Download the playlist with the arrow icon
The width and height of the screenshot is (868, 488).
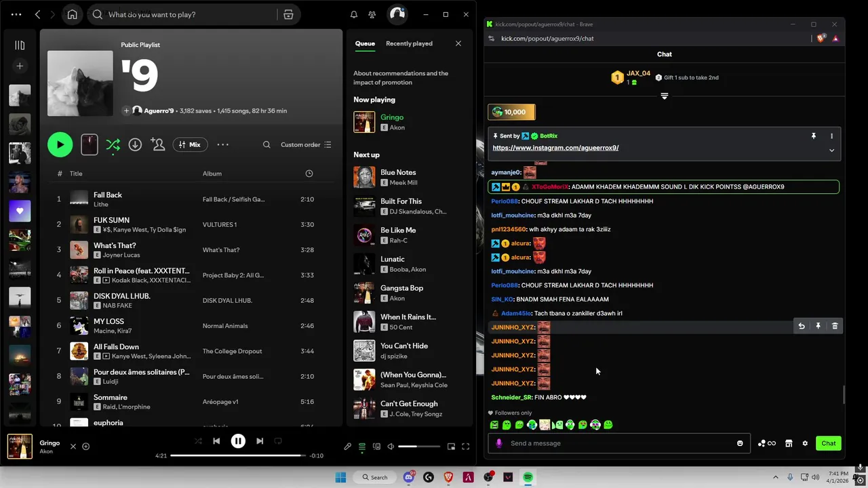click(x=135, y=144)
